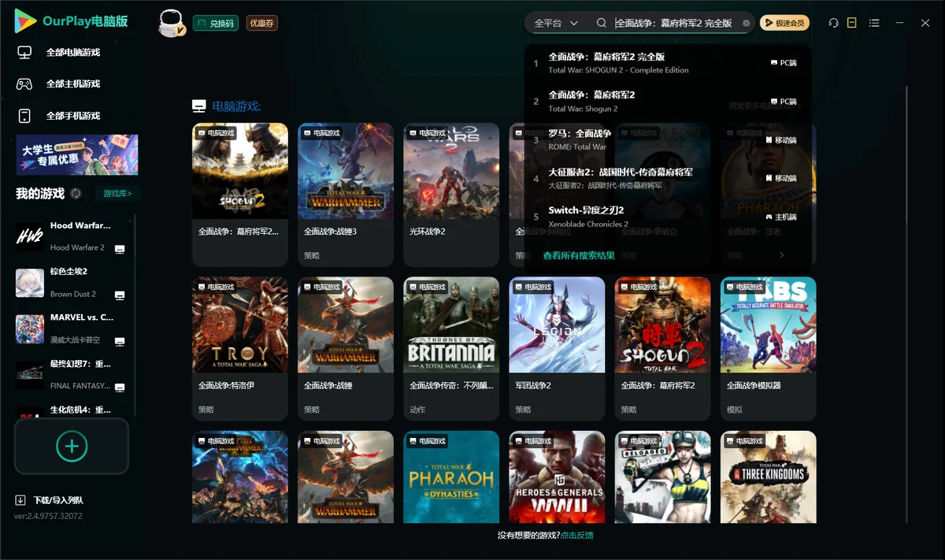
Task: Open the list menu icon
Action: (874, 24)
